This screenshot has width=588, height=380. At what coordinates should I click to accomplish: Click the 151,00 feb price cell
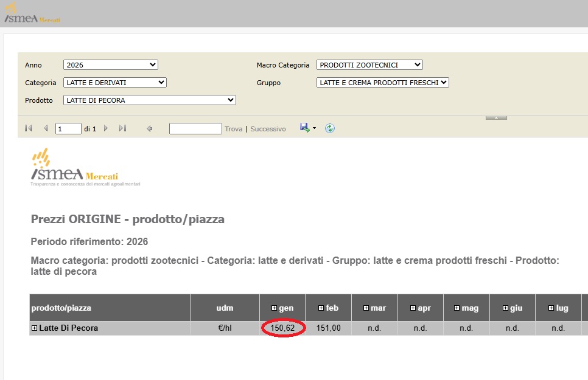coord(329,328)
